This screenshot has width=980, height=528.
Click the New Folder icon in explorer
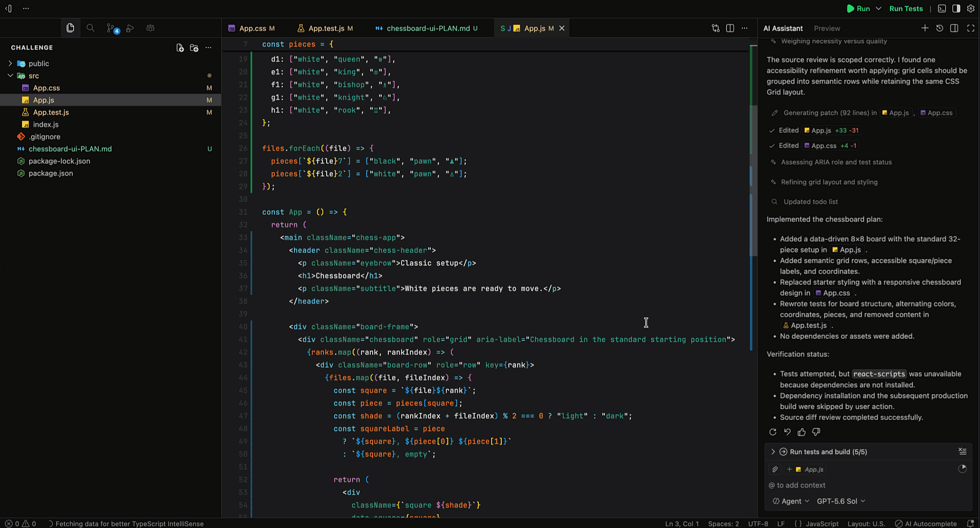(194, 47)
